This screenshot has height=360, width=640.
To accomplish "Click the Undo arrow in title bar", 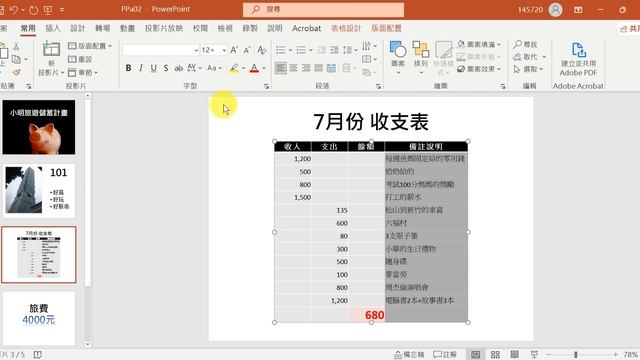I will pyautogui.click(x=14, y=9).
